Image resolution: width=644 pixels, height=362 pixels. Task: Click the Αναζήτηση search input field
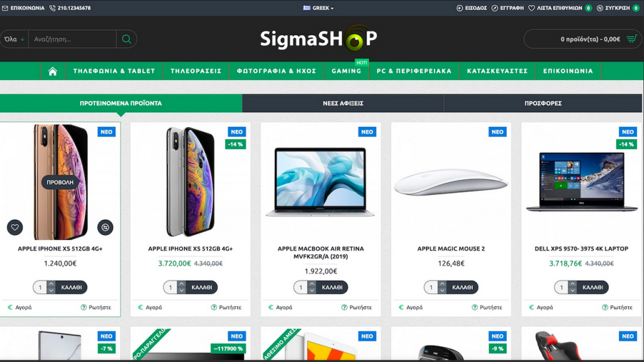click(72, 39)
